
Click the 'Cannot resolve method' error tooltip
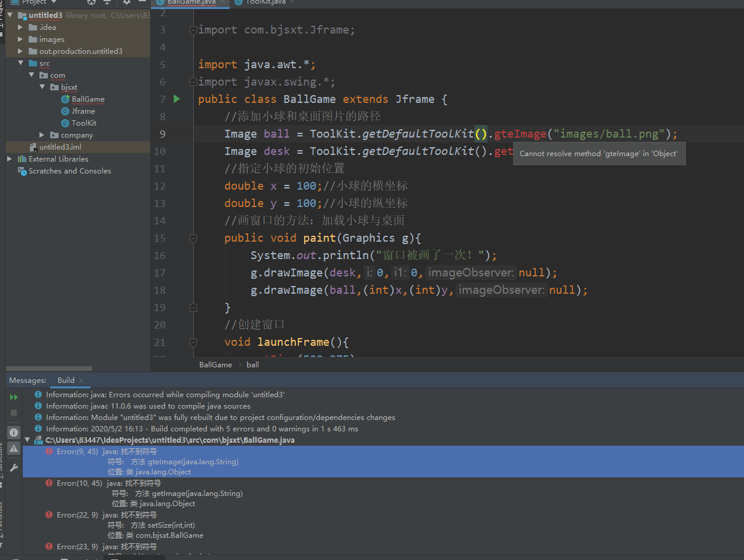coord(599,154)
